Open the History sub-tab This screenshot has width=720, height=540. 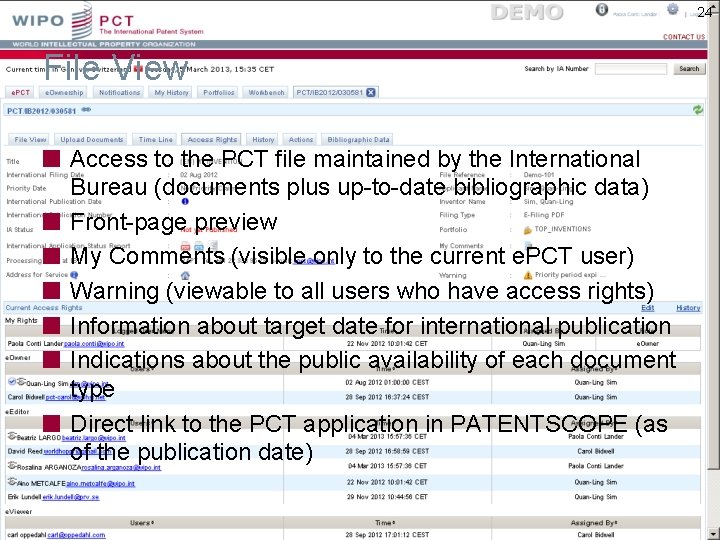click(x=263, y=140)
